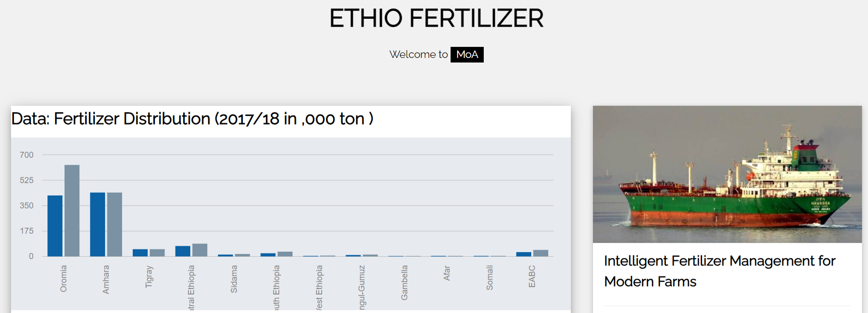
Task: Open Intelligent Fertilizer Management for Modern Farms
Action: pyautogui.click(x=719, y=271)
